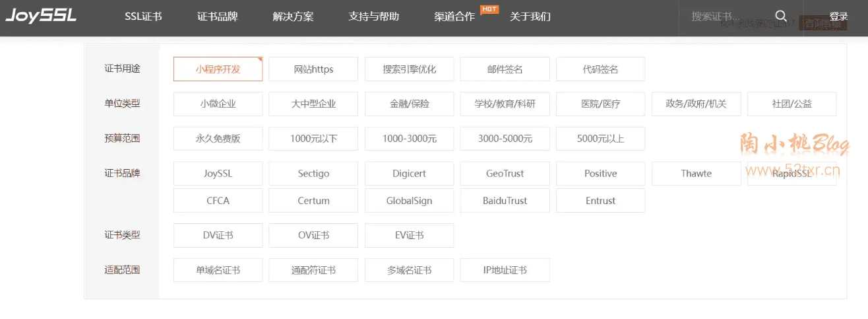Open the 关于我们 menu

click(530, 17)
